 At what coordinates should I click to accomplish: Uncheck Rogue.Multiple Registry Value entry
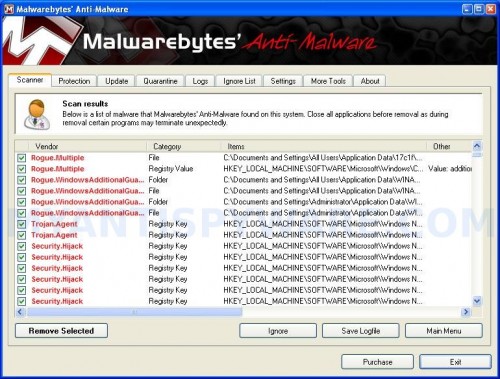(x=22, y=169)
